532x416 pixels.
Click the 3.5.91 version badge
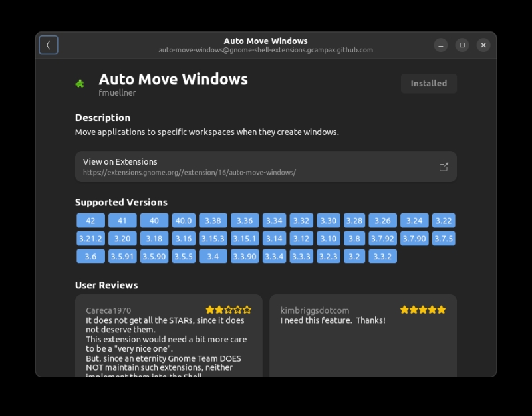pyautogui.click(x=122, y=257)
